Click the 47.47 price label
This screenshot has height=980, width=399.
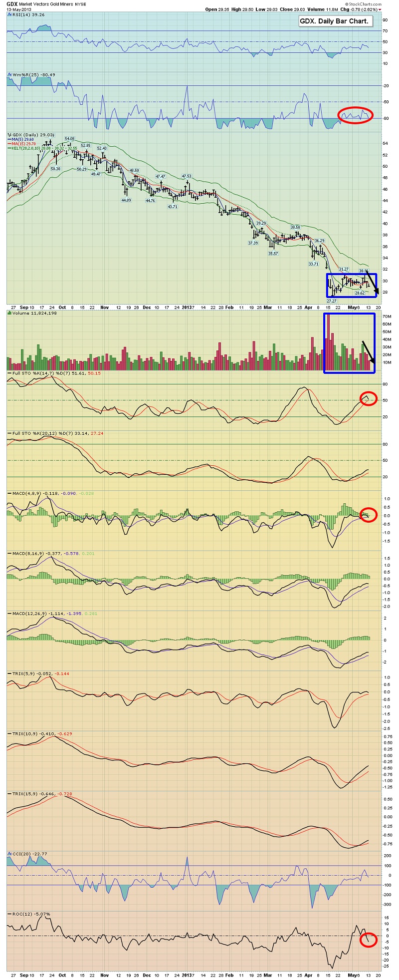click(x=161, y=176)
